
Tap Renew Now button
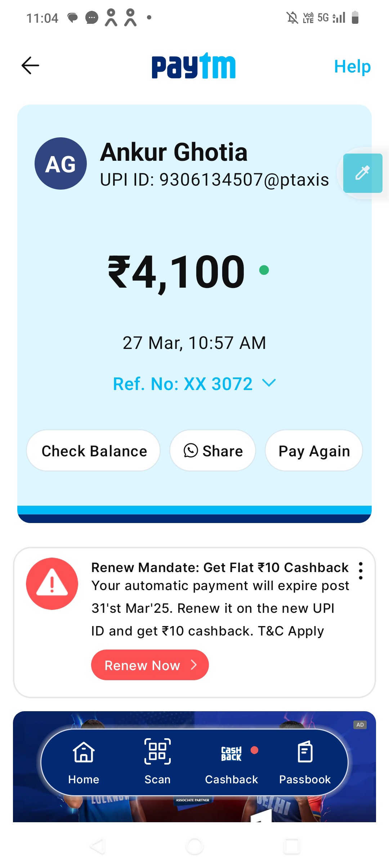tap(150, 665)
